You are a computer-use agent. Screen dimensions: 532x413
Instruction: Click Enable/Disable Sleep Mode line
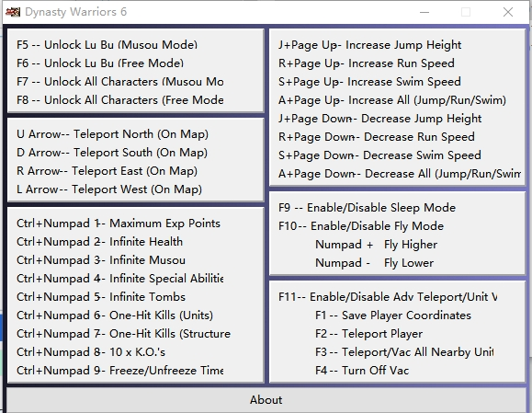coord(367,208)
